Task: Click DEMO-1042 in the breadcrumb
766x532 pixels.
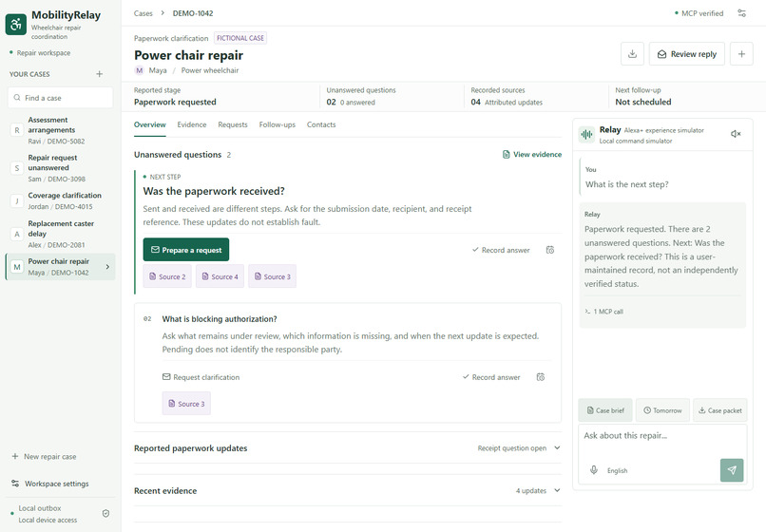Action: pyautogui.click(x=193, y=13)
